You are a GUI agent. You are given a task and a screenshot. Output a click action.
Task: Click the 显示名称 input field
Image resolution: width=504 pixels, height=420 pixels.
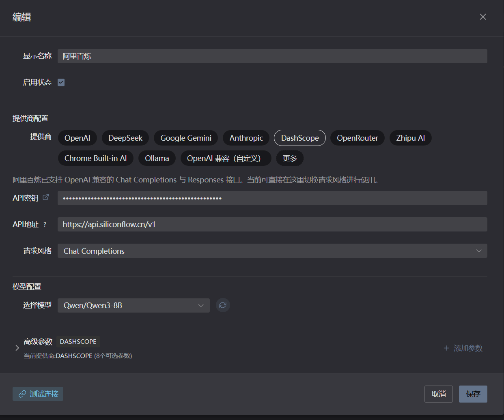[272, 56]
